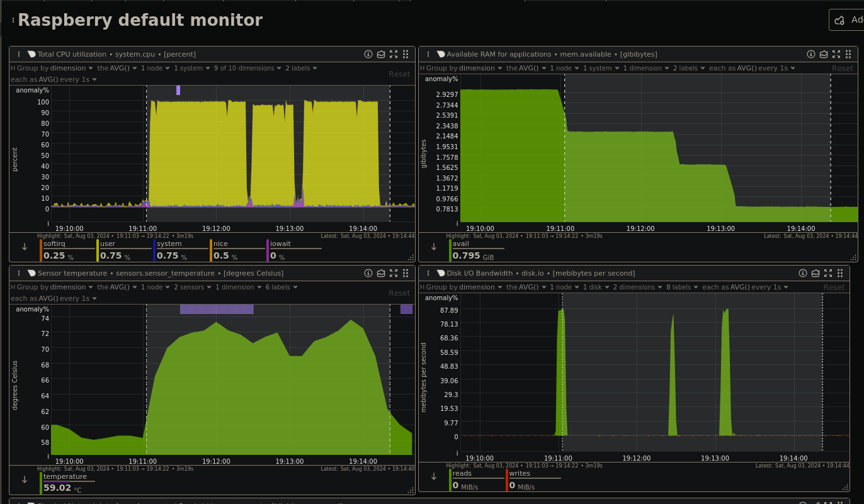Screen dimensions: 864x504
Task: Select the user dimension in CPU legend
Action: (x=123, y=250)
